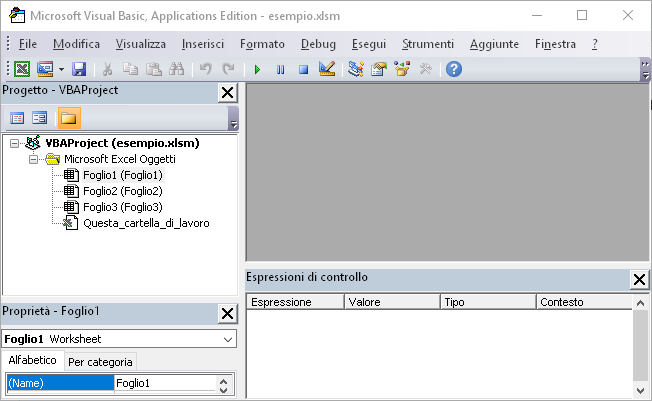Open Object Browser toolbar icon
The image size is (652, 401).
pos(402,69)
